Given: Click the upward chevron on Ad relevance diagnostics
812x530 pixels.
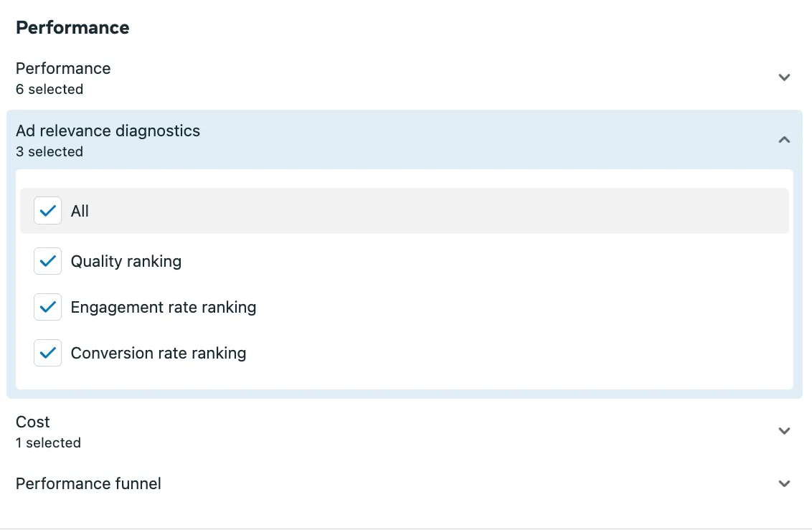Looking at the screenshot, I should (x=784, y=139).
